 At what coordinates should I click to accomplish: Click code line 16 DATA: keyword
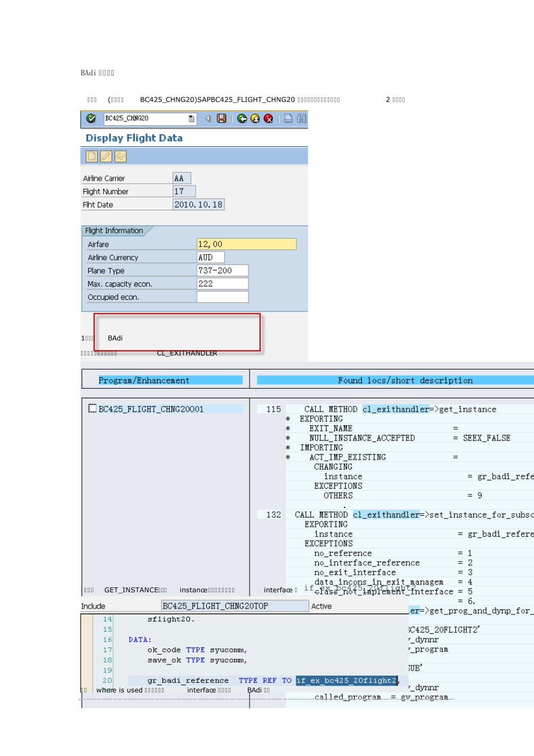click(x=140, y=640)
